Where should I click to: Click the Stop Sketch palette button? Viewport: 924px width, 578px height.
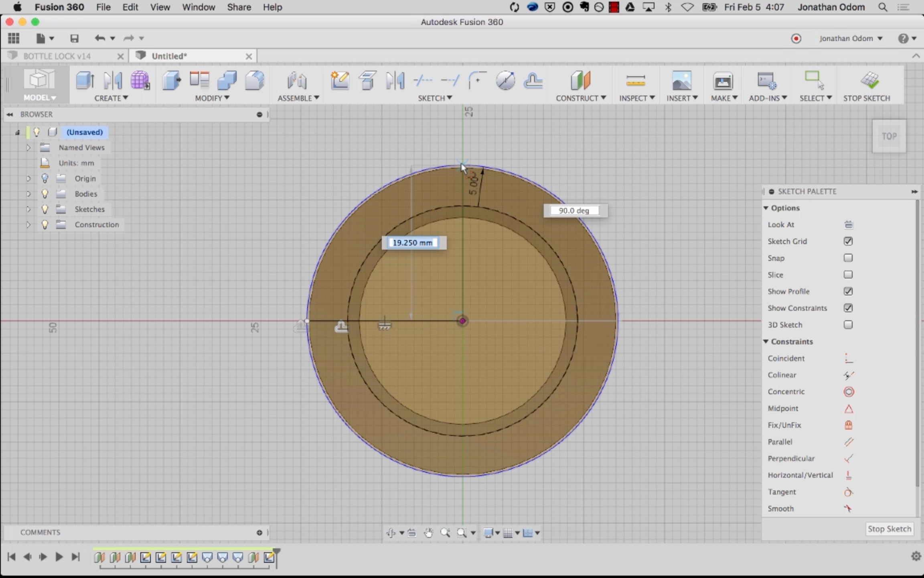pos(889,529)
